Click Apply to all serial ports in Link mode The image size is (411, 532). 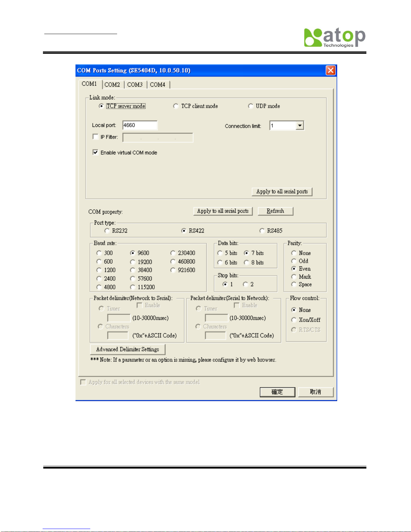pos(282,192)
